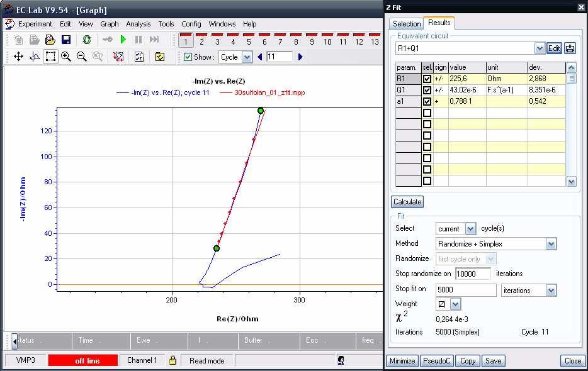Click the cycle number field showing 11
588x371 pixels.
tap(280, 57)
